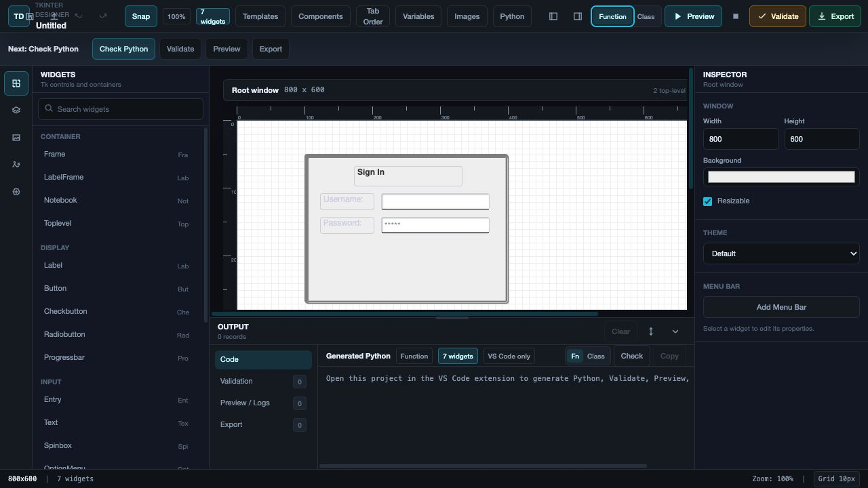This screenshot has height=488, width=868.
Task: Click the Width input field
Action: pos(741,139)
